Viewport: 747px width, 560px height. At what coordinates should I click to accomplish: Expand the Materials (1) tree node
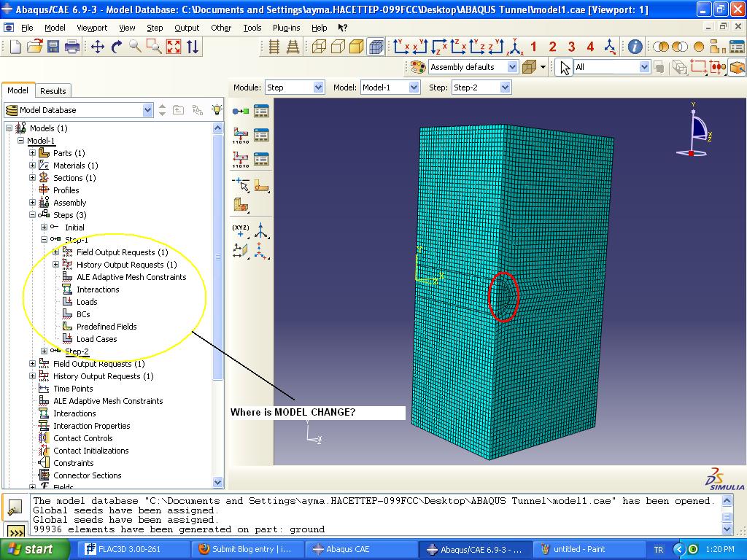pyautogui.click(x=32, y=166)
